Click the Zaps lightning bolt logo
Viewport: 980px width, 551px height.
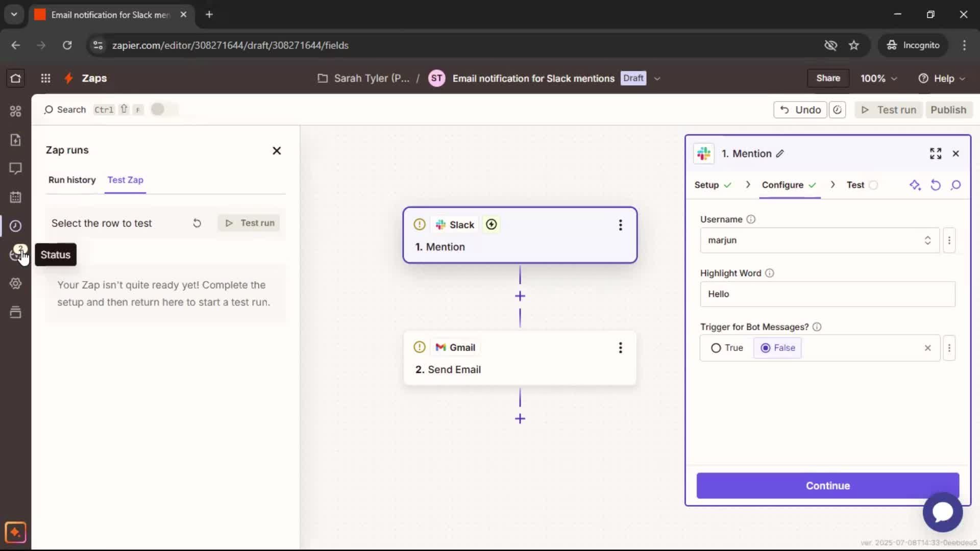point(68,78)
